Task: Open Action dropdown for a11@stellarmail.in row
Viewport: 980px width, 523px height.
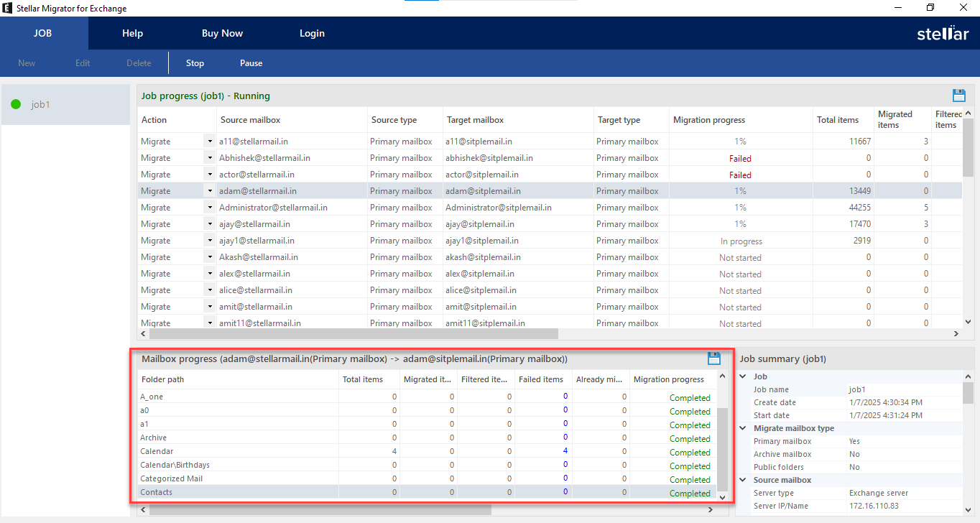Action: tap(210, 142)
